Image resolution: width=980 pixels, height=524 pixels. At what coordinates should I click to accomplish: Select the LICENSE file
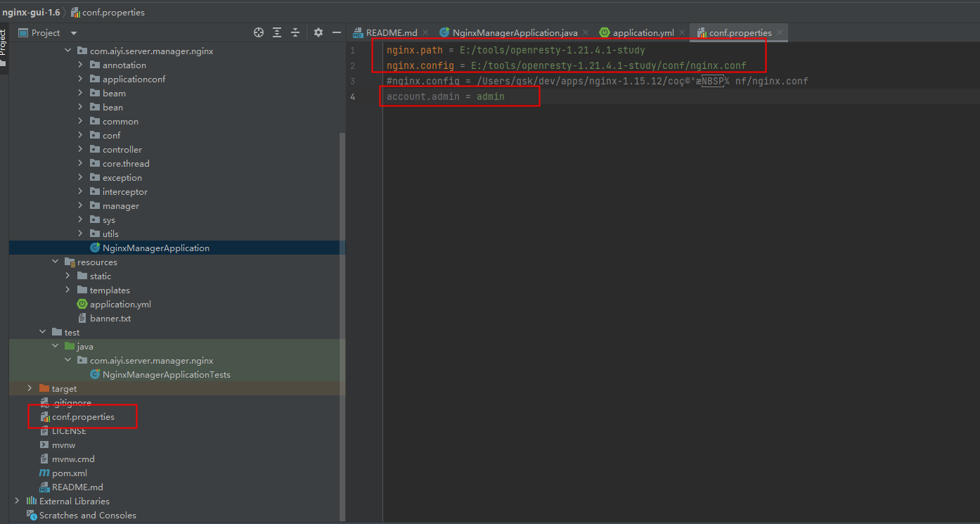(x=69, y=430)
